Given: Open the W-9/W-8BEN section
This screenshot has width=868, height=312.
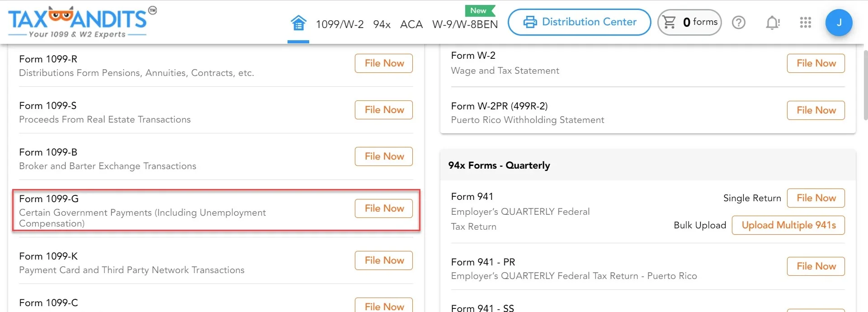Looking at the screenshot, I should tap(465, 24).
